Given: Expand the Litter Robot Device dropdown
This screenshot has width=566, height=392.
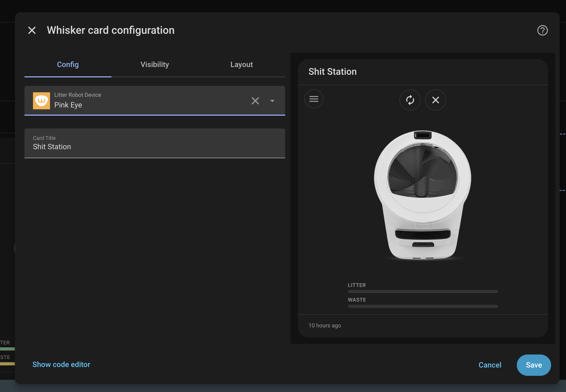Looking at the screenshot, I should point(272,101).
